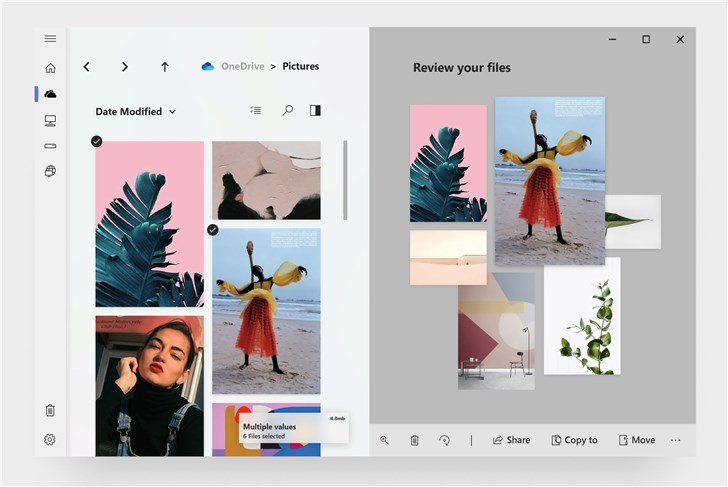Click the Copy to button
This screenshot has height=487, width=728.
click(574, 440)
